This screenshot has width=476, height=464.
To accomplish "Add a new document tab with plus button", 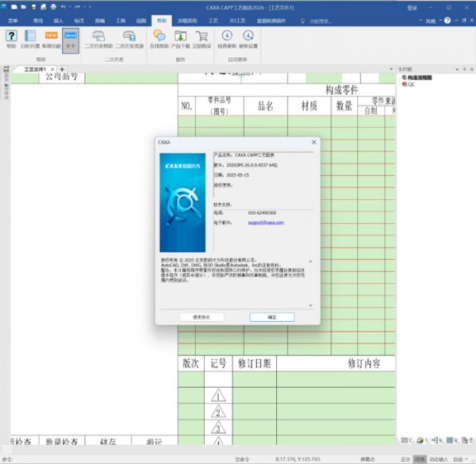I will [x=62, y=69].
